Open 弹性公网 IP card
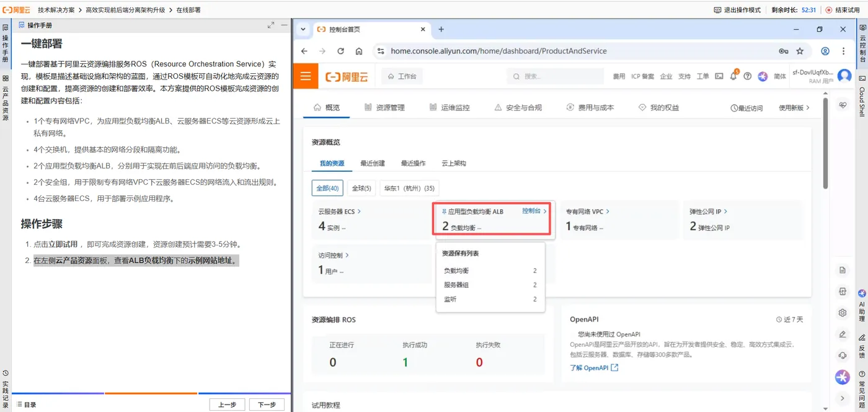This screenshot has width=868, height=412. [743, 220]
